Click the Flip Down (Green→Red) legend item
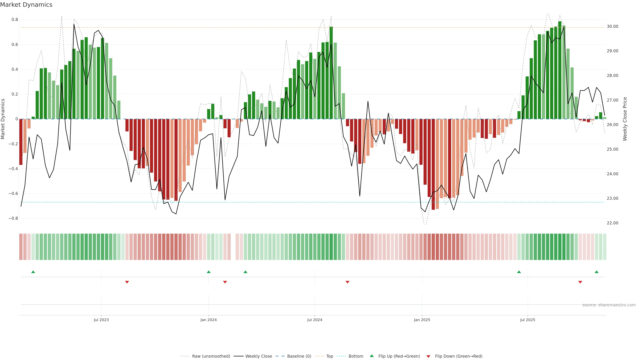The width and height of the screenshot is (644, 362). tap(459, 356)
